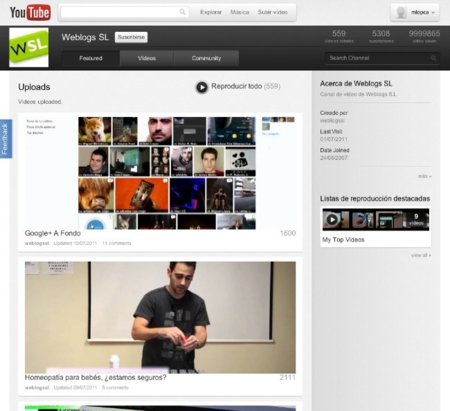Click the Last Visit date value
450x411 pixels.
tap(334, 139)
